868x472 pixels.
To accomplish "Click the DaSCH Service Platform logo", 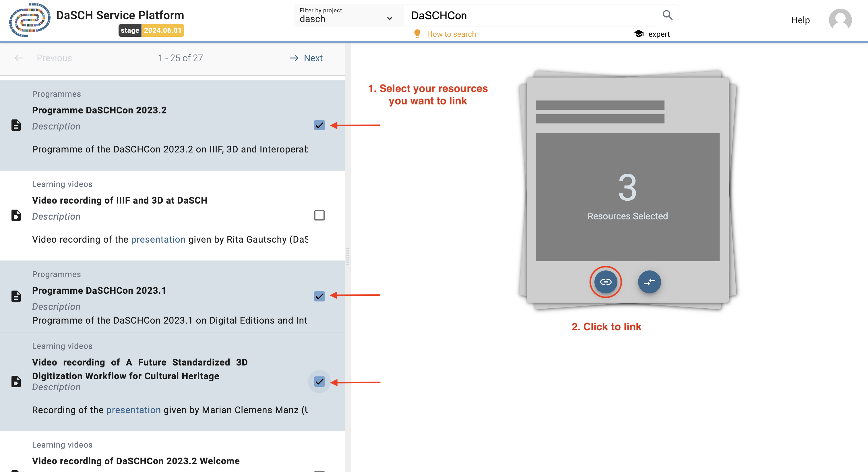I will coord(30,21).
